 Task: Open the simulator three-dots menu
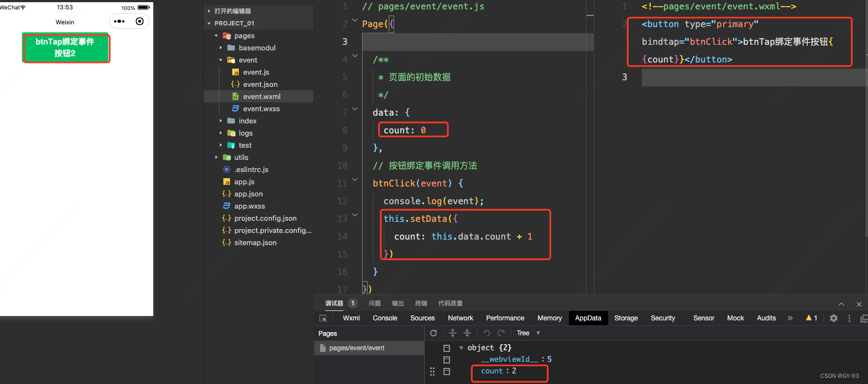119,22
